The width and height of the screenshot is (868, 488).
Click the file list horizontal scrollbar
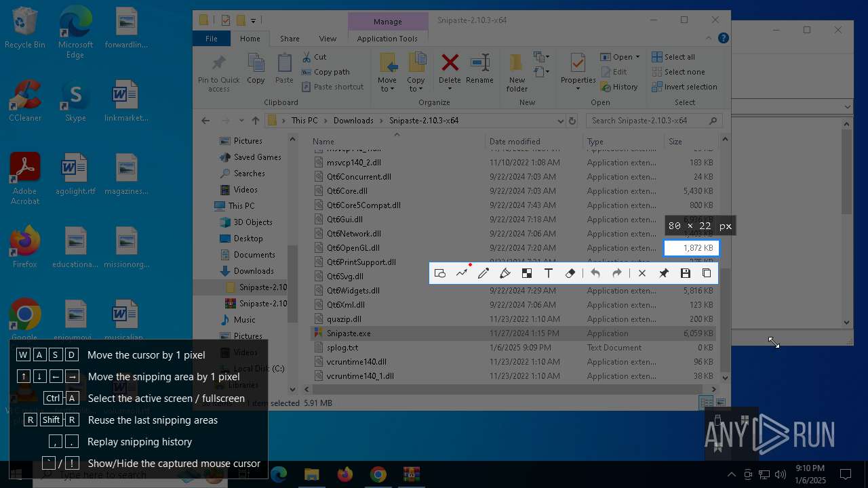(x=509, y=389)
